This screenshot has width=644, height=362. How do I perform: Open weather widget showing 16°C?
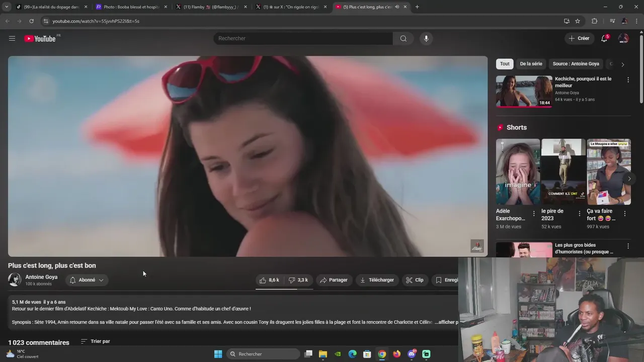[23, 354]
